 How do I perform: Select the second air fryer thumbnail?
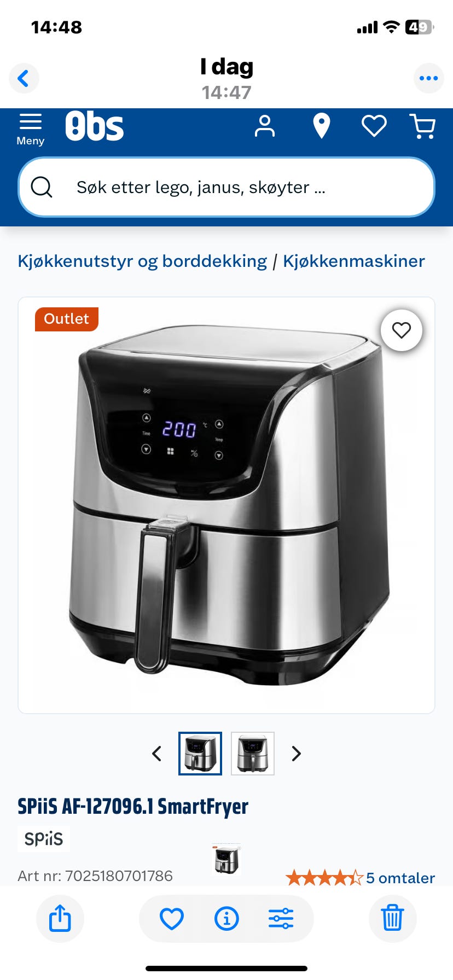click(x=253, y=754)
